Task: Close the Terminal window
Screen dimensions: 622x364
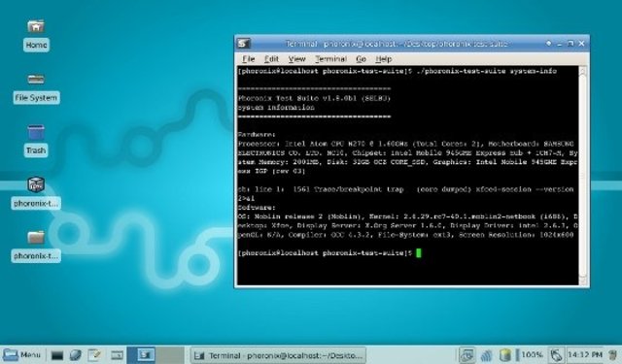Action: 581,43
